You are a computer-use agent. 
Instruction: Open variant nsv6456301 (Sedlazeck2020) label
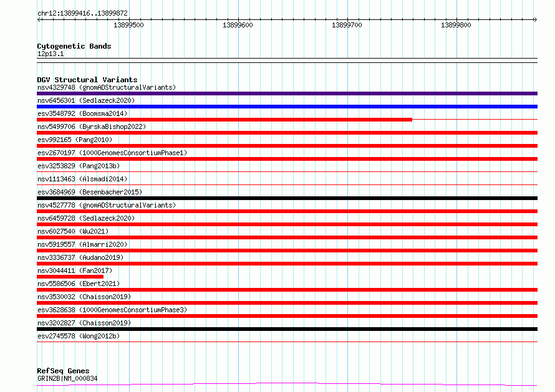coord(86,100)
